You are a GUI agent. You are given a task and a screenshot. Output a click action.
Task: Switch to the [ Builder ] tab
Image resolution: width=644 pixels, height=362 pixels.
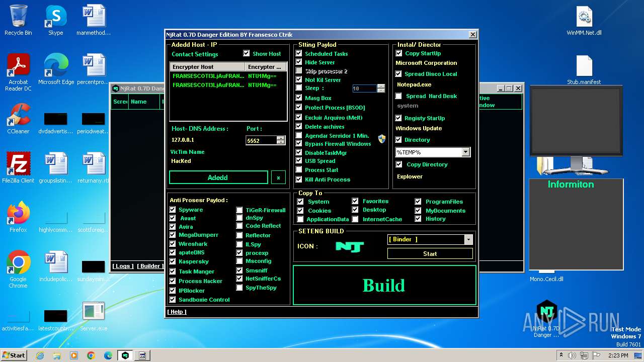150,266
